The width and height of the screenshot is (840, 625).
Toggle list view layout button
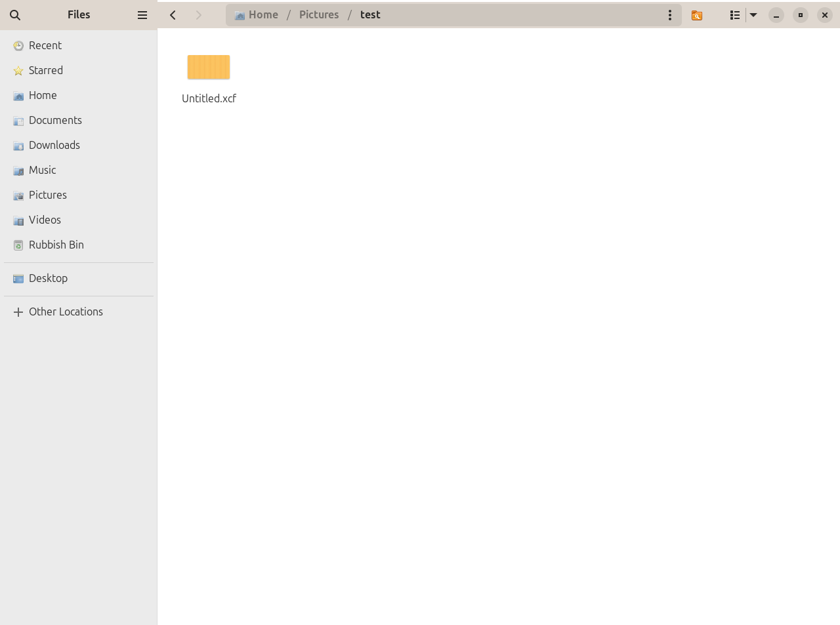click(x=735, y=15)
